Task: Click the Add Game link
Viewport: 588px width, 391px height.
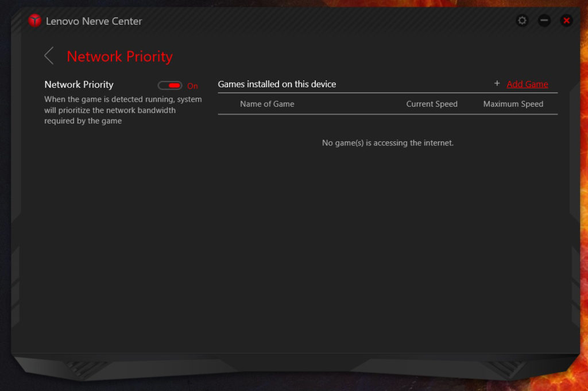Action: 527,84
